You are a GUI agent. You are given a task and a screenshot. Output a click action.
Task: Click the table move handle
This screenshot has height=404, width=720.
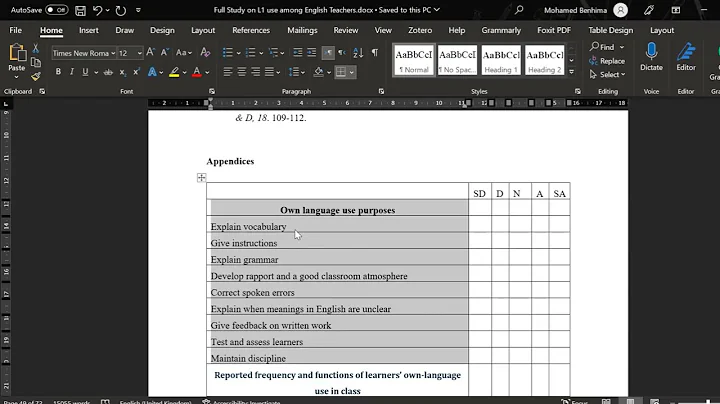point(201,178)
